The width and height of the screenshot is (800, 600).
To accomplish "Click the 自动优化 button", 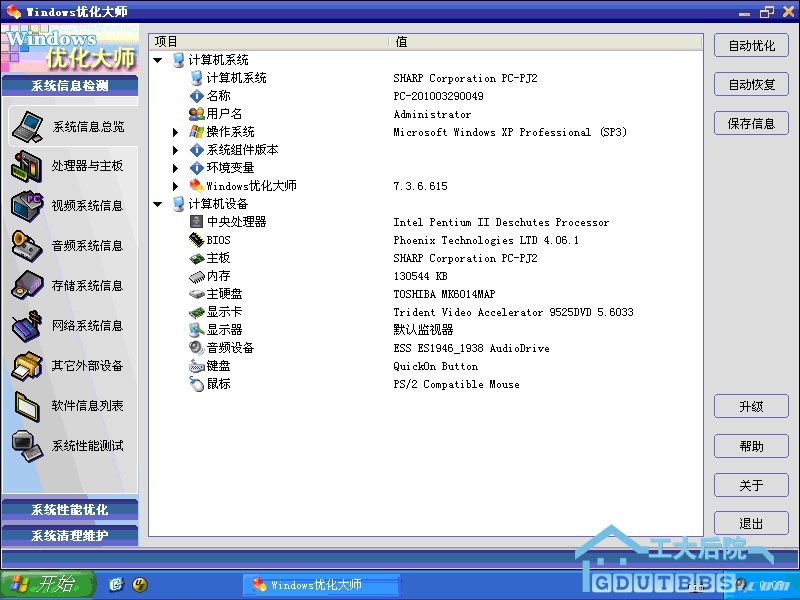I will (x=751, y=46).
